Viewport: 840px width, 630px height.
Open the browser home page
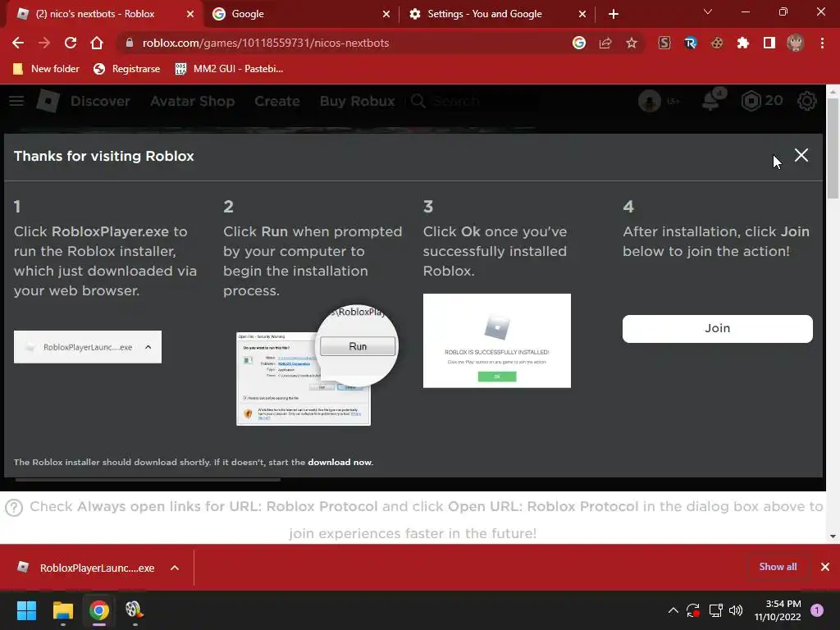[x=97, y=43]
